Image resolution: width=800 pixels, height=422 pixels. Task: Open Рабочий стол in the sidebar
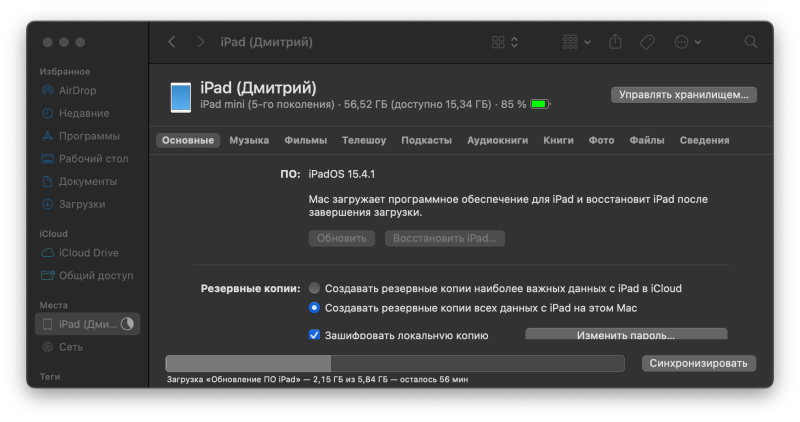click(x=93, y=159)
